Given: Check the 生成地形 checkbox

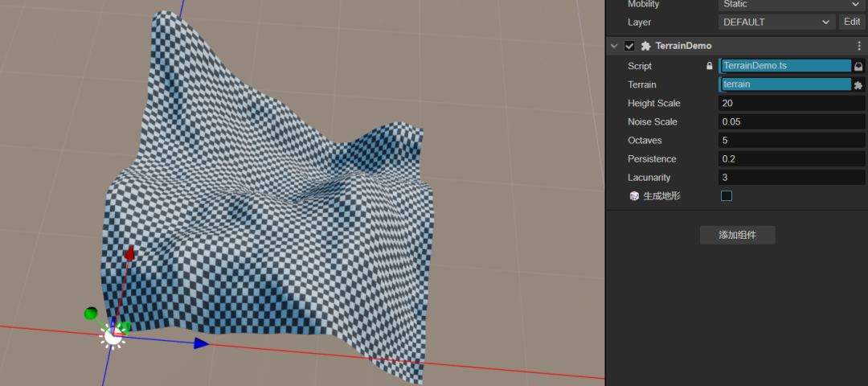Looking at the screenshot, I should [x=727, y=195].
